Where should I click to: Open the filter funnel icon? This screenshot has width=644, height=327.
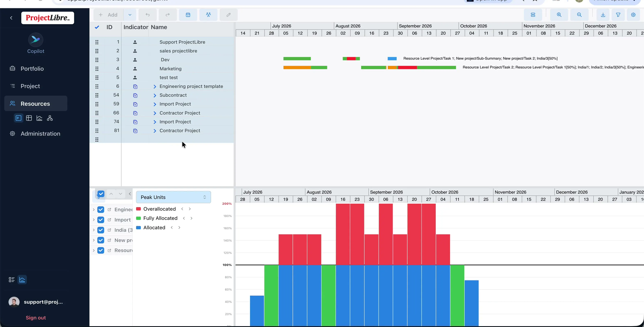(x=618, y=15)
